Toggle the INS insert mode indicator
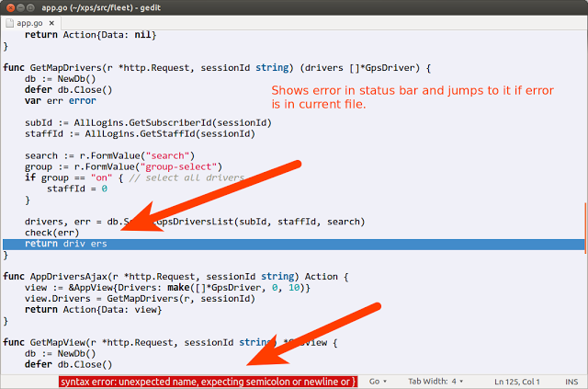 pos(571,382)
